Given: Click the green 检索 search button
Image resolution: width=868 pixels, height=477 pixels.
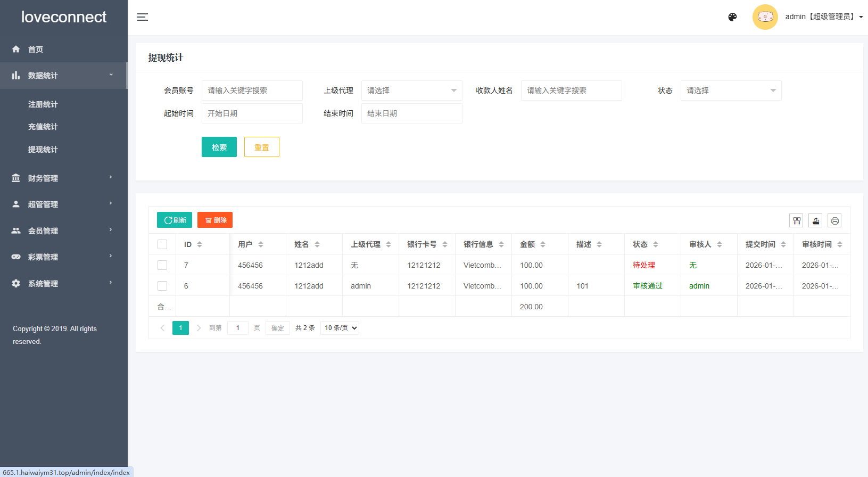Looking at the screenshot, I should [219, 147].
